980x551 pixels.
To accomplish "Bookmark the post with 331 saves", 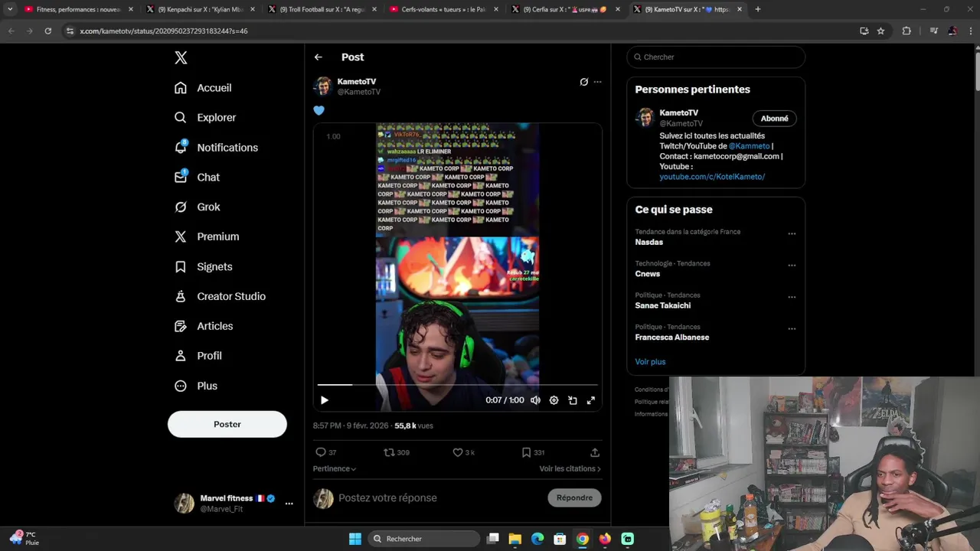I will (x=533, y=452).
